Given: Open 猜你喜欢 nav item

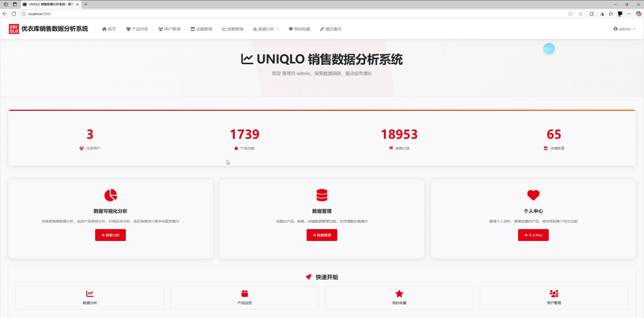Looking at the screenshot, I should point(331,29).
